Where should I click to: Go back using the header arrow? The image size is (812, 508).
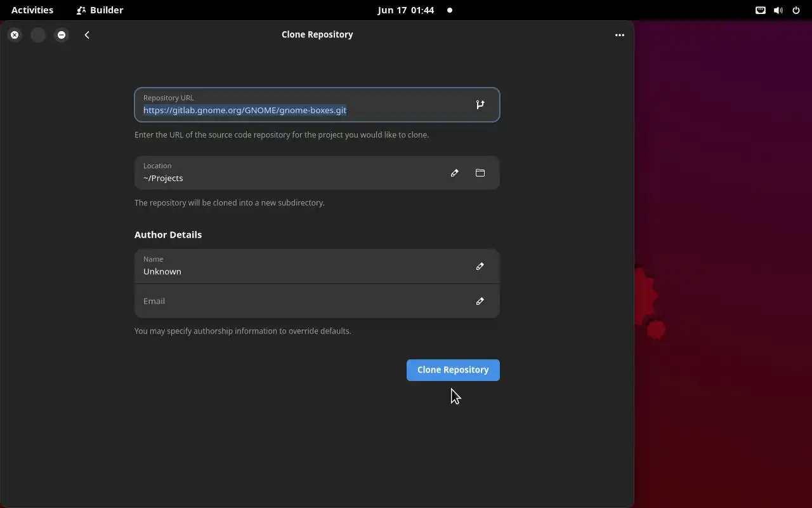click(x=87, y=35)
